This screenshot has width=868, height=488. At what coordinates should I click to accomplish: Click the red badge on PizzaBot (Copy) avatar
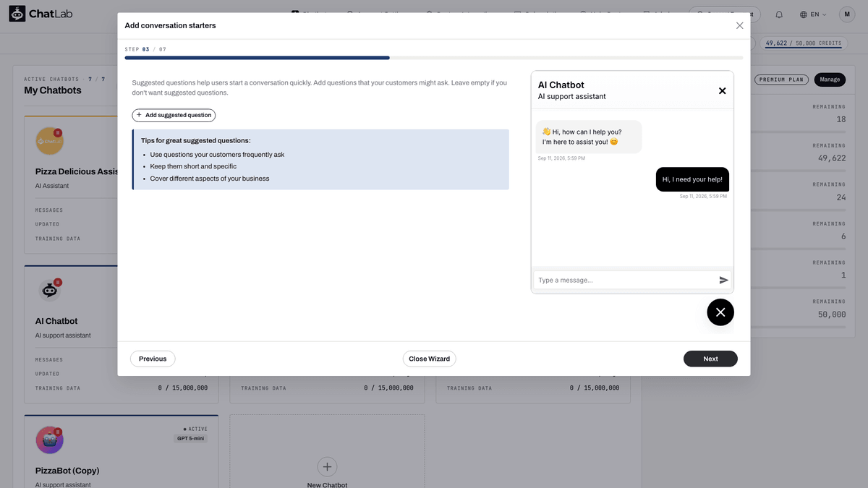[x=58, y=432]
